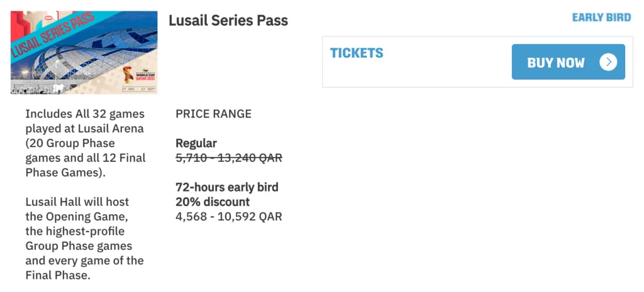Click the PRICE RANGE label
The height and width of the screenshot is (292, 644).
[x=214, y=114]
